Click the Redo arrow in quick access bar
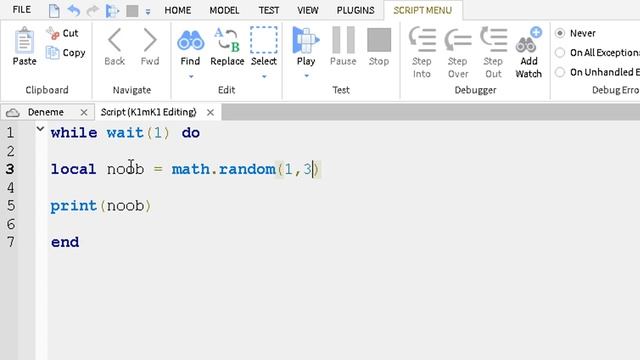This screenshot has width=640, height=360. [93, 10]
